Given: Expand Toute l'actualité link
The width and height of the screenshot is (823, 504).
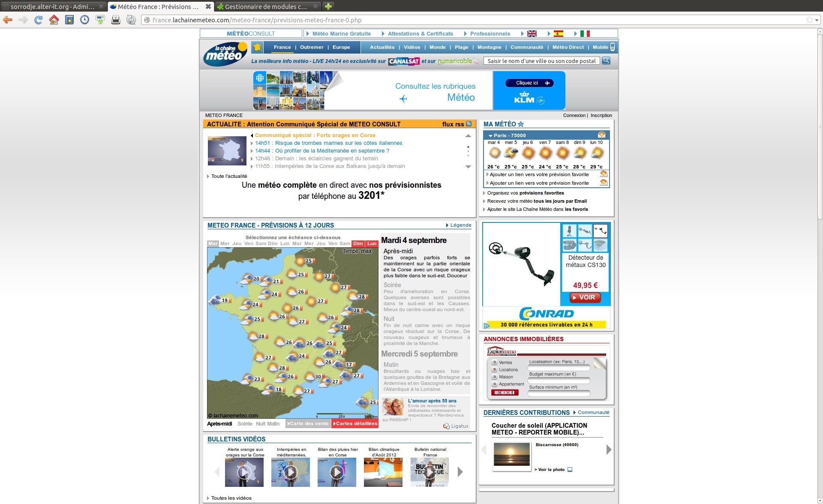Looking at the screenshot, I should 227,176.
